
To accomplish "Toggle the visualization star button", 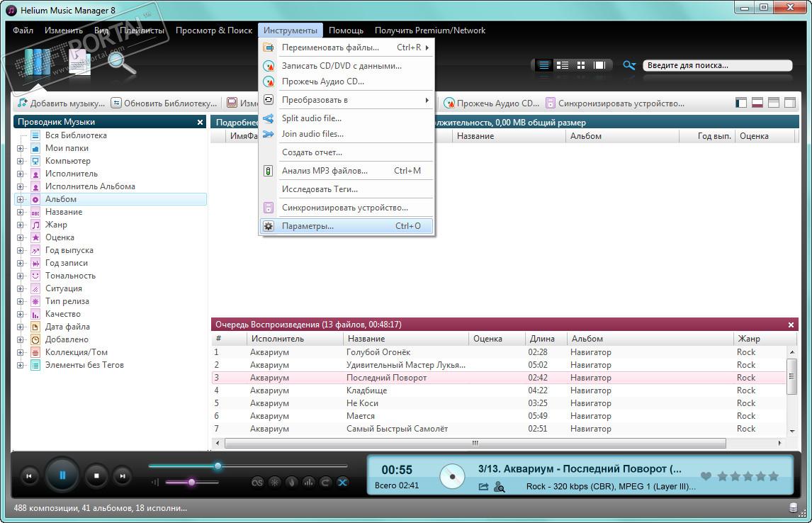I will (x=274, y=482).
